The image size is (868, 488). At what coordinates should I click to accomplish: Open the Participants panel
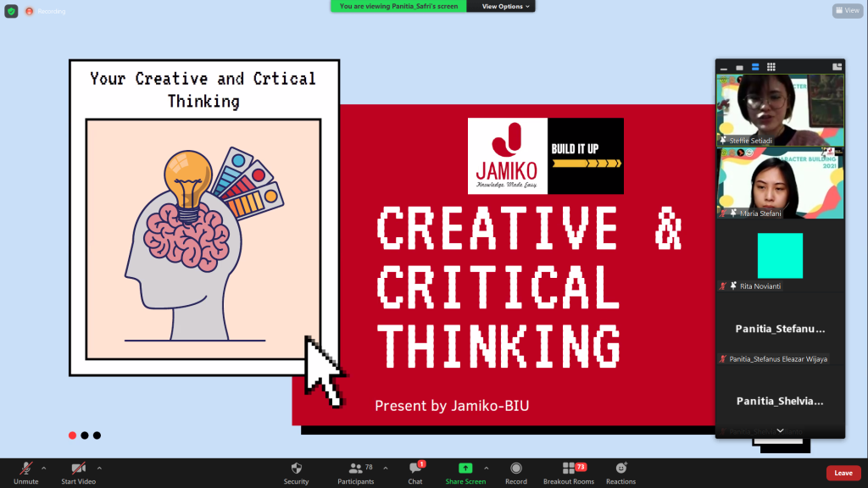355,472
